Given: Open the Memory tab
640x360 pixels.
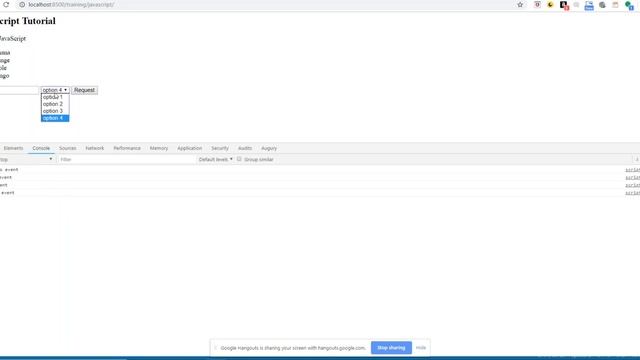Looking at the screenshot, I should 159,148.
